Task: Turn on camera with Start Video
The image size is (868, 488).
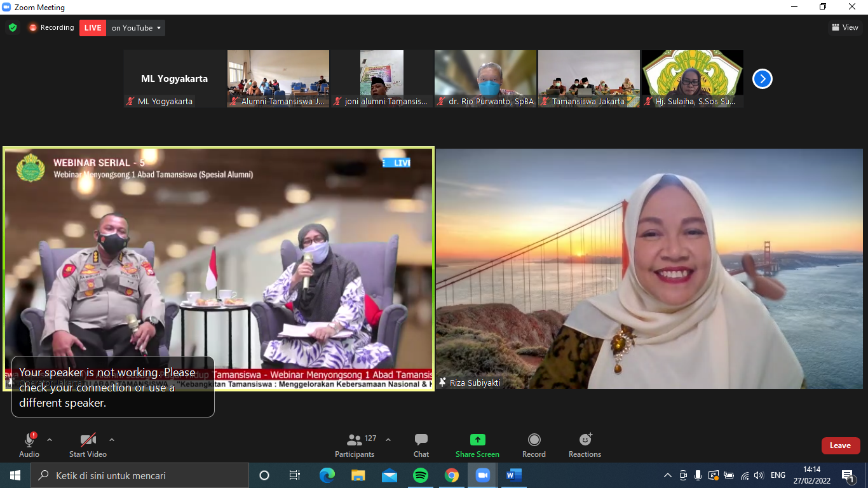Action: pyautogui.click(x=88, y=445)
